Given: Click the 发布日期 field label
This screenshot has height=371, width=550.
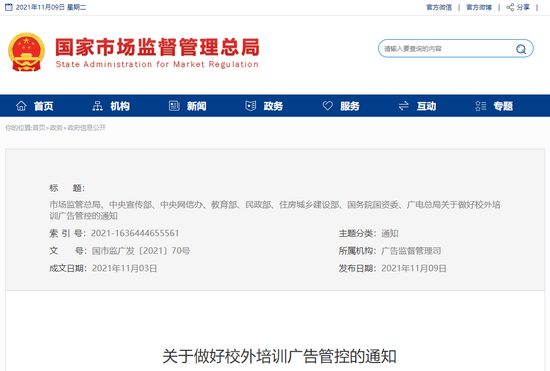Looking at the screenshot, I should pyautogui.click(x=357, y=268).
